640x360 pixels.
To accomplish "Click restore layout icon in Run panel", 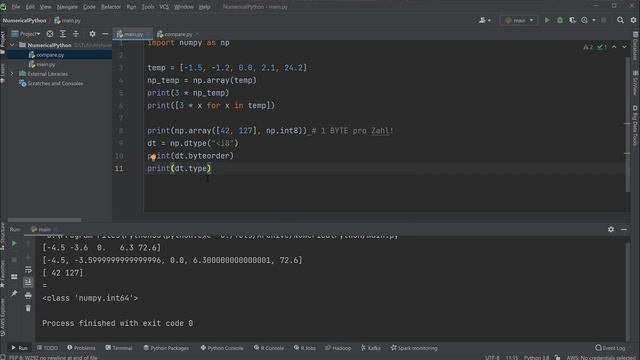I will tap(14, 276).
